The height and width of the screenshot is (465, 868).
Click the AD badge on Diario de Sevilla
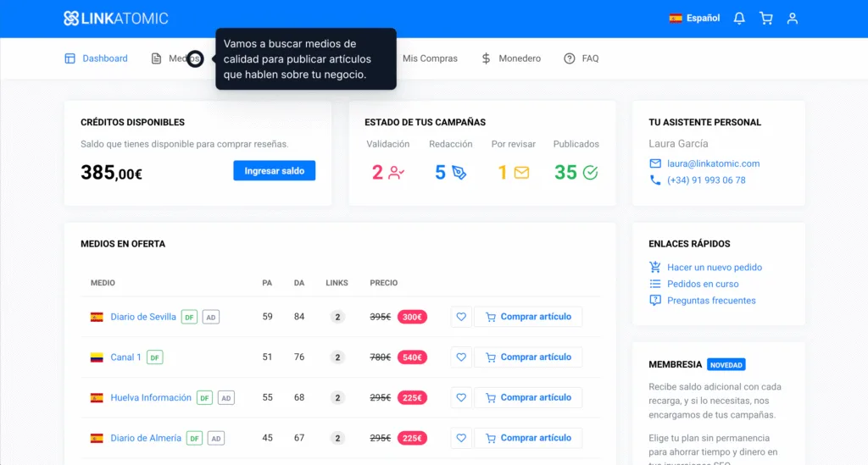point(211,317)
